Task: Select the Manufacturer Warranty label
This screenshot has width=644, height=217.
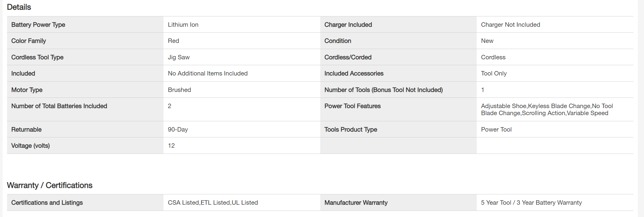Action: coord(356,203)
